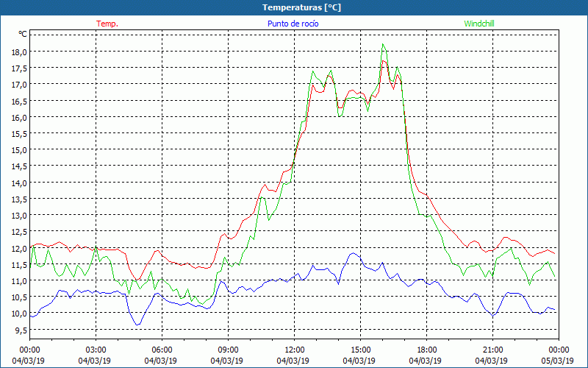The image size is (588, 368).
Task: Click the 21:00 time axis label
Action: (x=492, y=350)
